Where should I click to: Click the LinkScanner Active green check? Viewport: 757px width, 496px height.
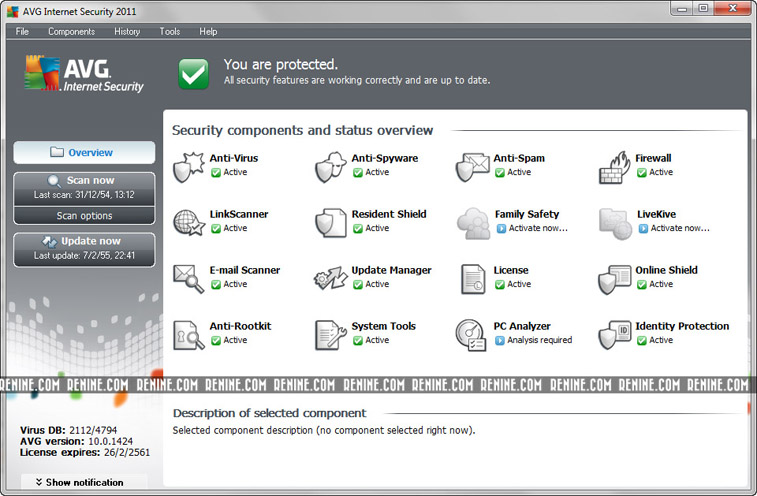click(x=216, y=228)
